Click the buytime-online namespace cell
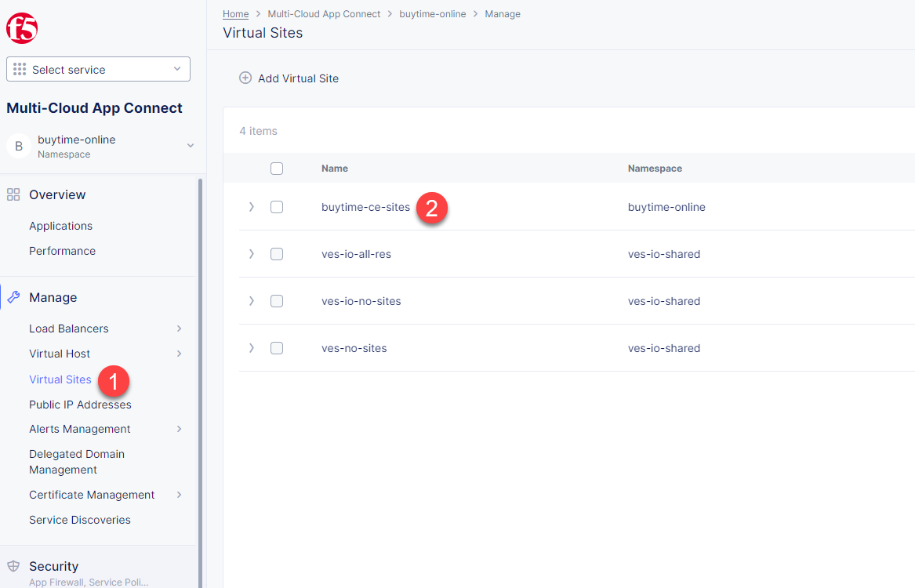This screenshot has height=588, width=915. click(x=666, y=207)
